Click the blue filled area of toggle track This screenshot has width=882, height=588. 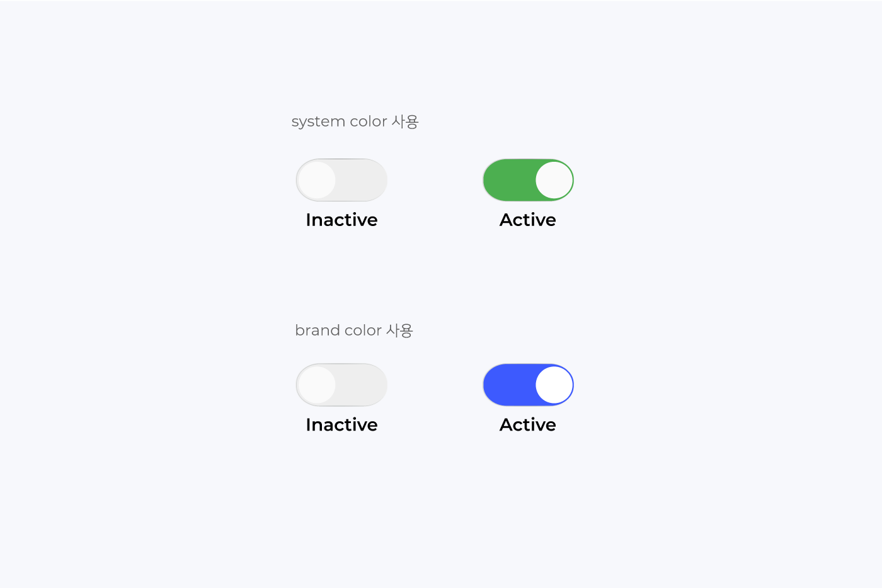click(x=509, y=385)
